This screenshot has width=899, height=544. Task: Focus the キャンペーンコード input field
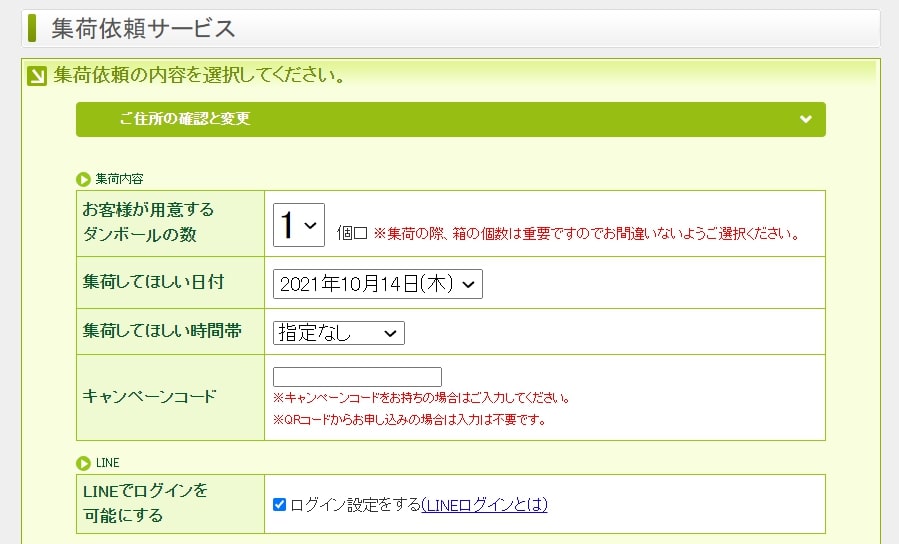tap(357, 377)
